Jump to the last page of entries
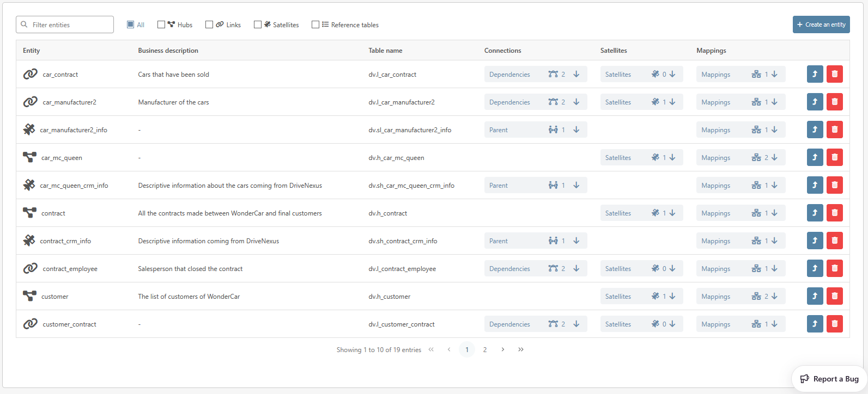 [x=521, y=349]
